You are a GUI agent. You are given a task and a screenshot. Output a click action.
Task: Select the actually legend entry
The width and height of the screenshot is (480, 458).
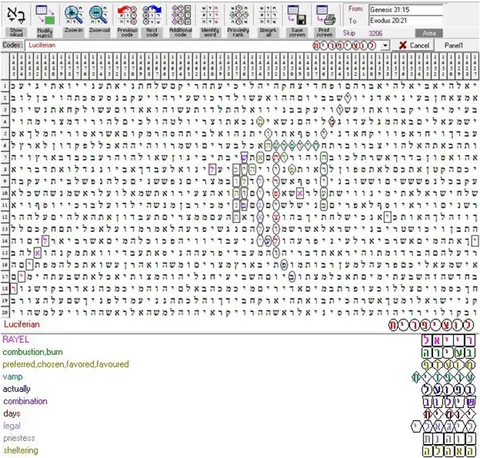pos(16,389)
